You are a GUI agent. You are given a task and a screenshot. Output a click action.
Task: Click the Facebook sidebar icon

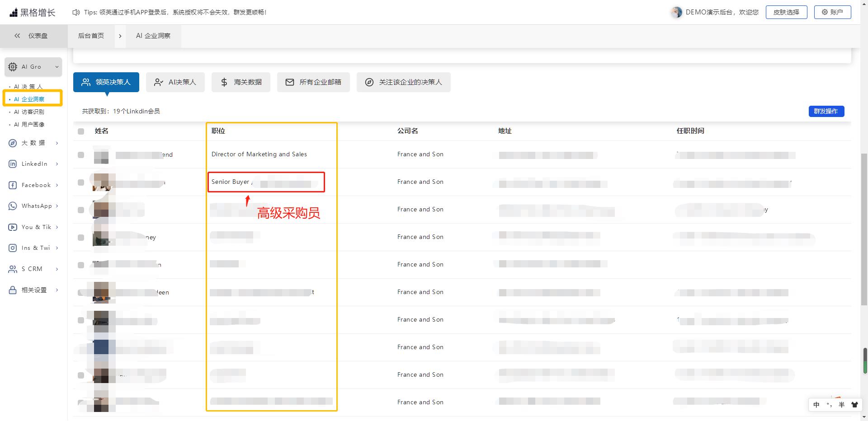(x=13, y=185)
